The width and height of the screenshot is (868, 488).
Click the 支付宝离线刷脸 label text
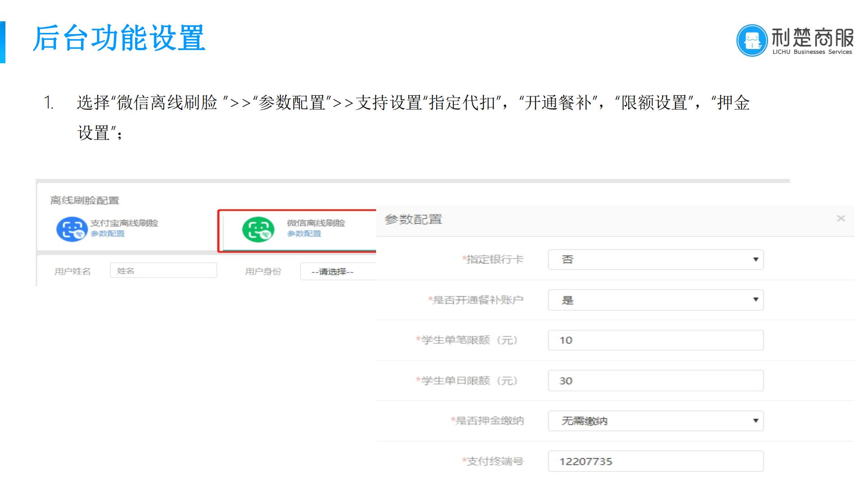[x=124, y=223]
